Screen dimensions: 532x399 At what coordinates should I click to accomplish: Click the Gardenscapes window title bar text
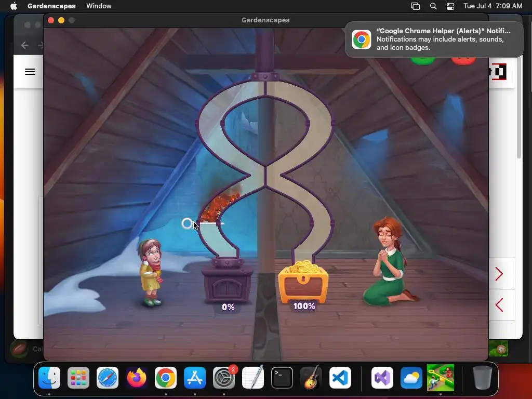coord(265,20)
